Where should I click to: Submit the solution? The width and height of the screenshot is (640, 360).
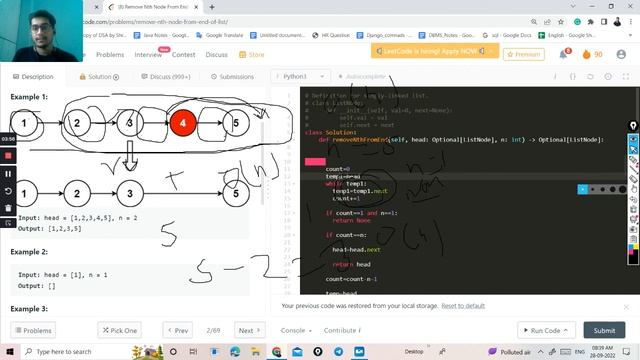(604, 330)
